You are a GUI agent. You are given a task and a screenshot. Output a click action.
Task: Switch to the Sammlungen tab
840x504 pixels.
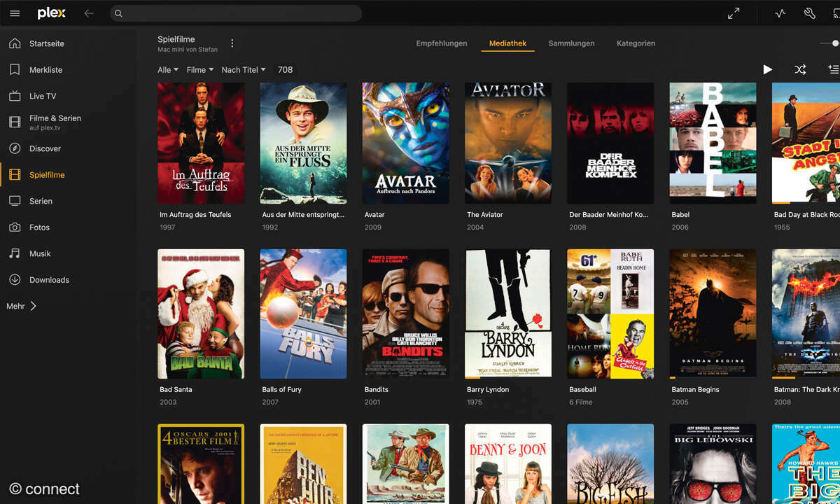point(571,43)
